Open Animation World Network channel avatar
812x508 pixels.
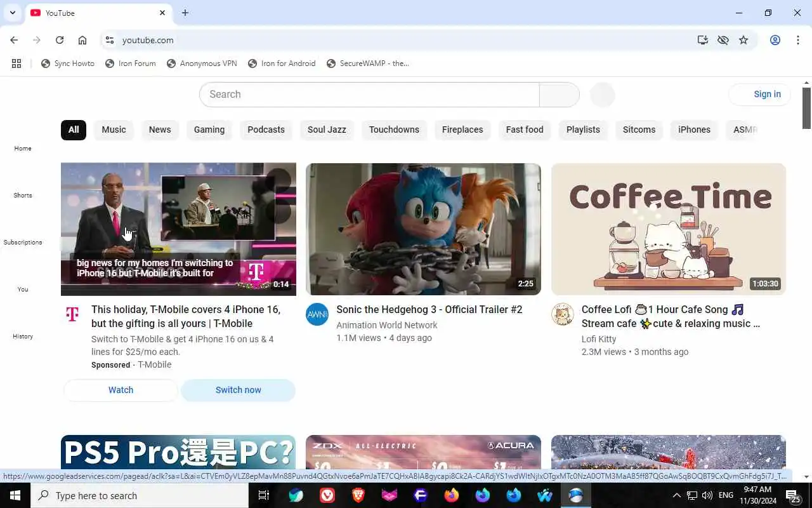tap(317, 314)
